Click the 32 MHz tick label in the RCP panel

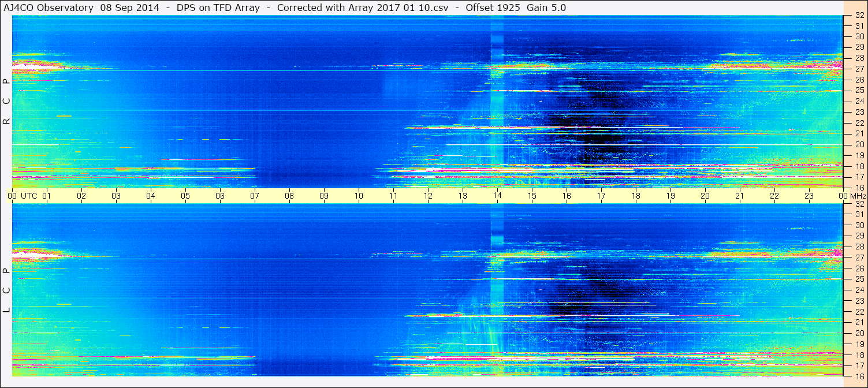pyautogui.click(x=859, y=16)
